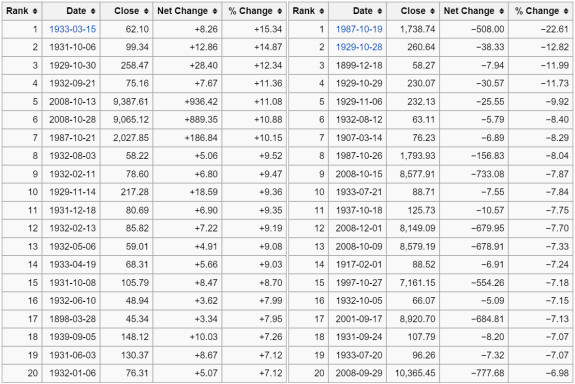Sort left table by % Change arrows
The width and height of the screenshot is (575, 384).
tap(280, 11)
